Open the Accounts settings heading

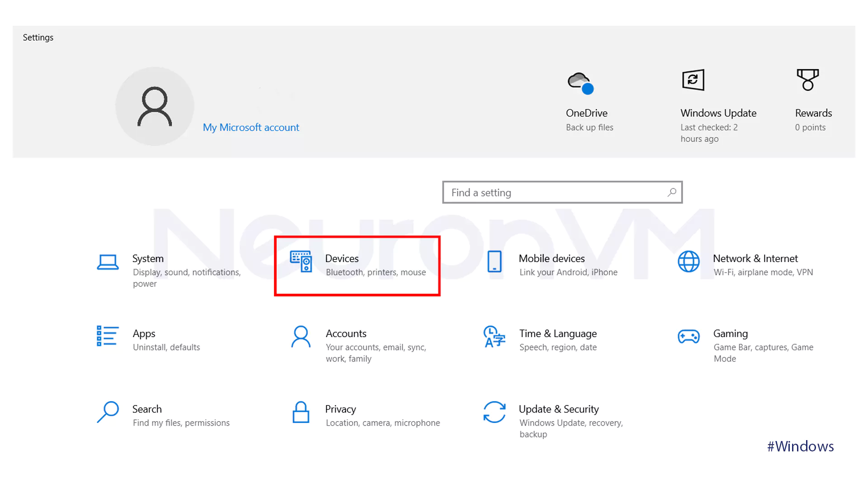tap(346, 333)
